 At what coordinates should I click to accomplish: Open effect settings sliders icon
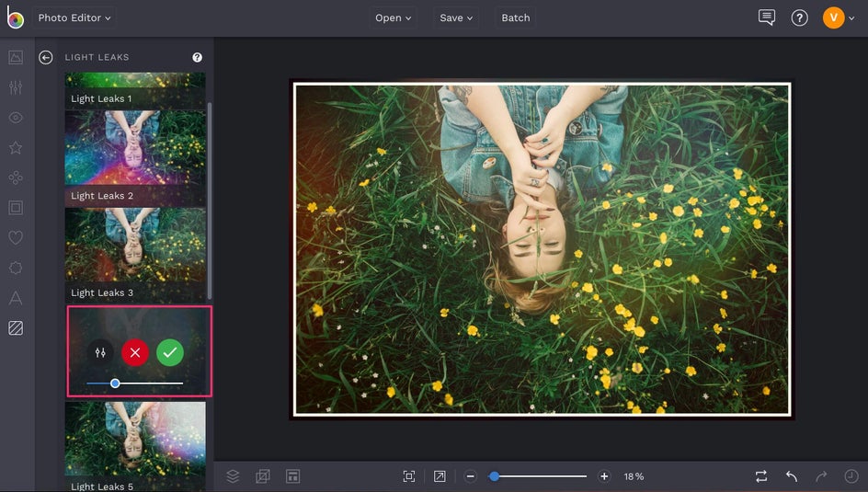[x=101, y=352]
